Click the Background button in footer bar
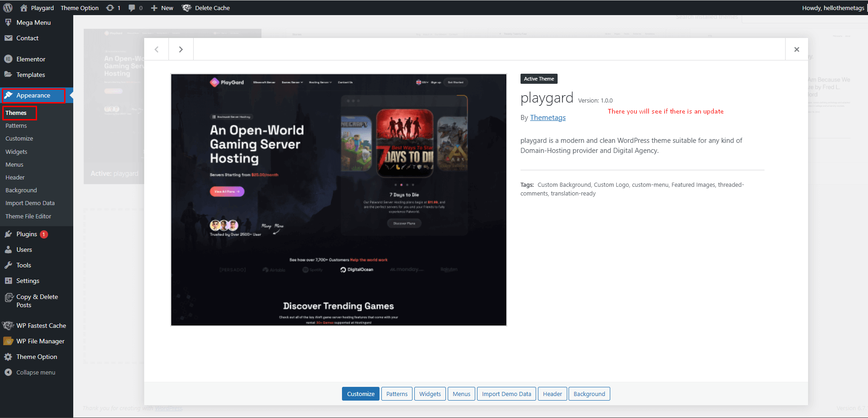The image size is (868, 418). (589, 394)
